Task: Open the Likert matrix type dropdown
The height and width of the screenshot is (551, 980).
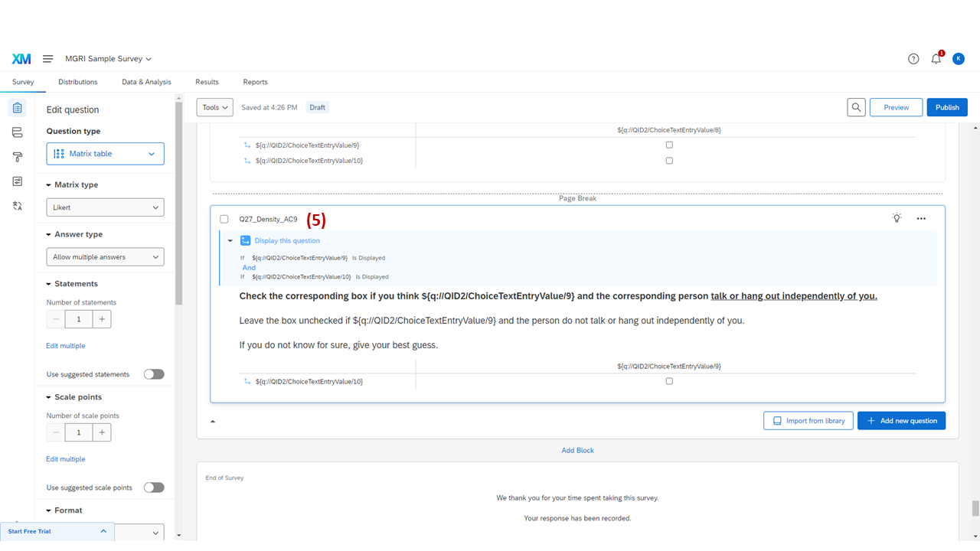Action: 105,207
